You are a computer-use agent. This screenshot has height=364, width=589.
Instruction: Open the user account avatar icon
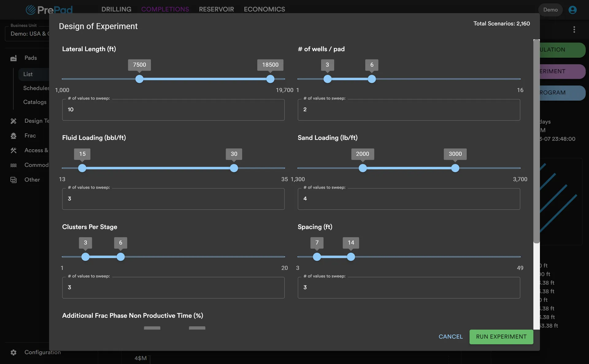(572, 10)
